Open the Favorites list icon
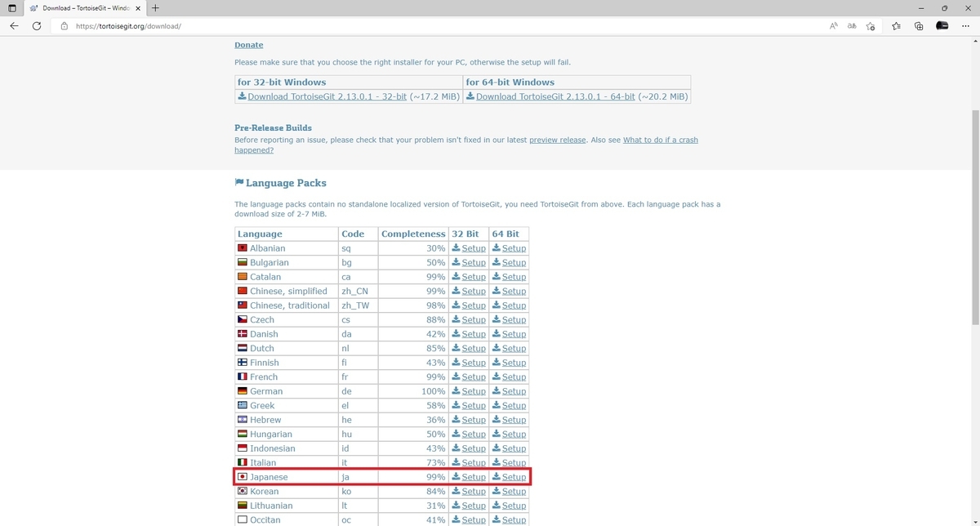The image size is (980, 526). click(x=896, y=26)
